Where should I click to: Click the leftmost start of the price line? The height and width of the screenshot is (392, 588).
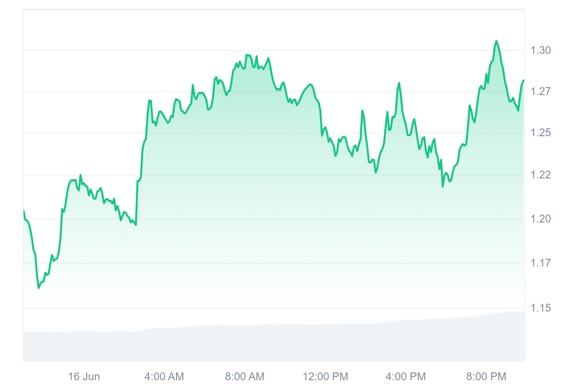pyautogui.click(x=24, y=211)
